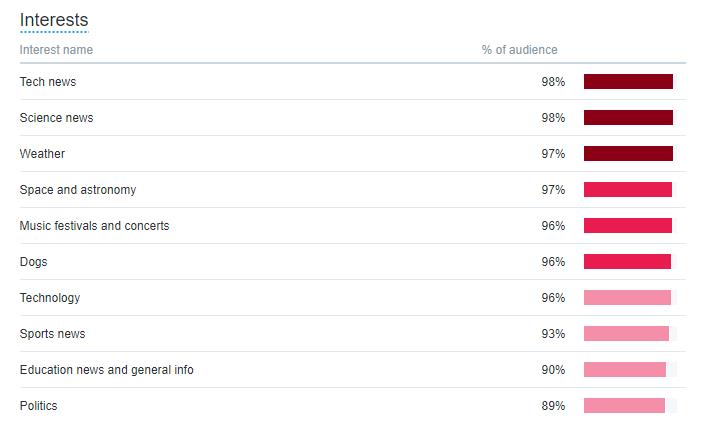Click the Space and astronomy bar
708x430 pixels.
pyautogui.click(x=628, y=190)
